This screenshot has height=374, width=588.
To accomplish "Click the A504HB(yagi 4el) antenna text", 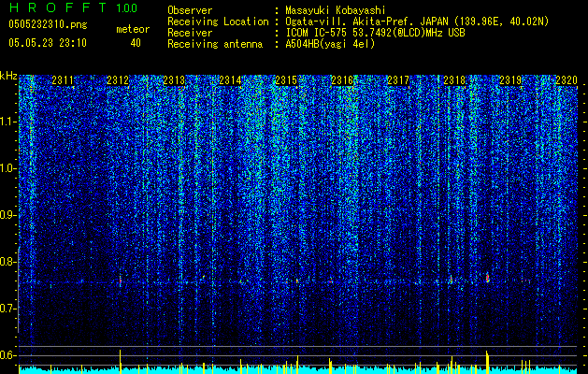I will (x=330, y=44).
